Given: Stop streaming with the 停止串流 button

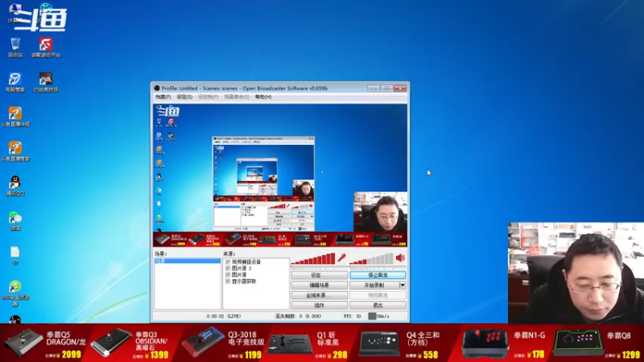Looking at the screenshot, I should pyautogui.click(x=378, y=275).
